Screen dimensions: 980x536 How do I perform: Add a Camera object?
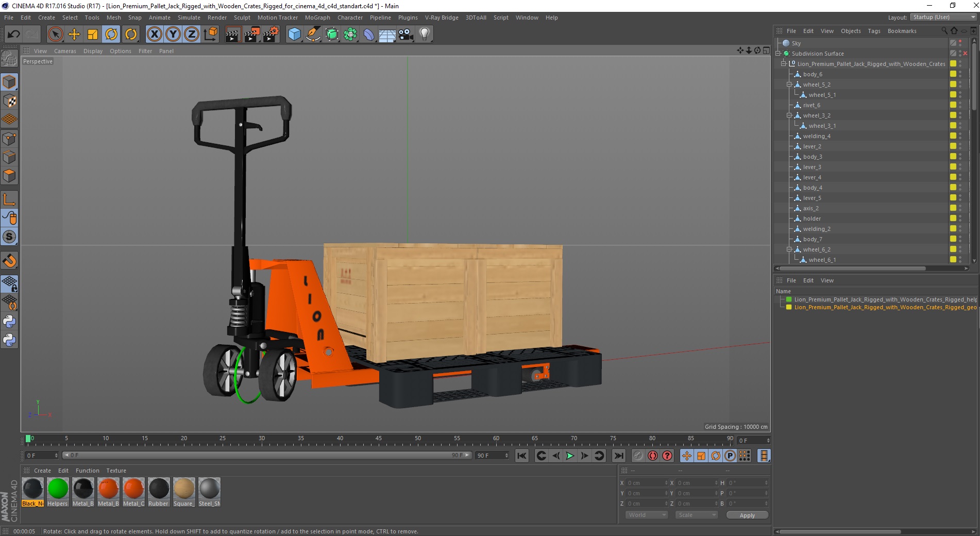coord(406,35)
